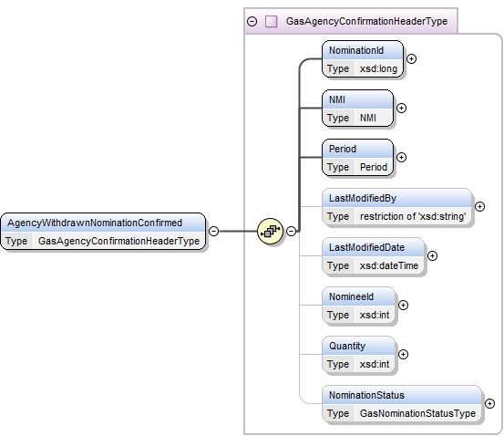Expand the Quantity element
The width and height of the screenshot is (504, 436).
pyautogui.click(x=404, y=354)
